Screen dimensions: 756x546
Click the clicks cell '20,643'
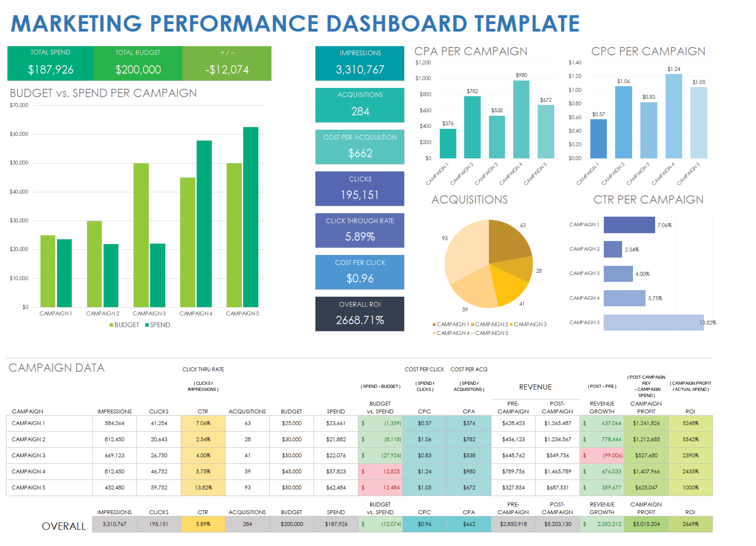(159, 439)
